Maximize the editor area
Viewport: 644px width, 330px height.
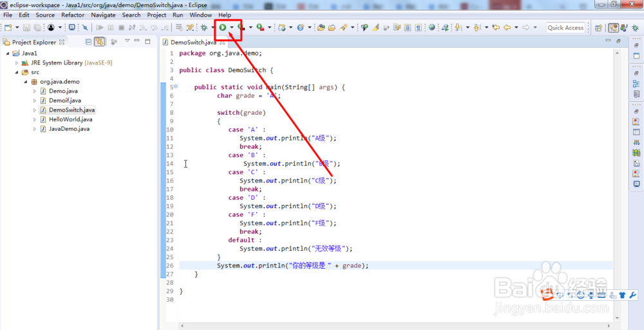pos(618,41)
